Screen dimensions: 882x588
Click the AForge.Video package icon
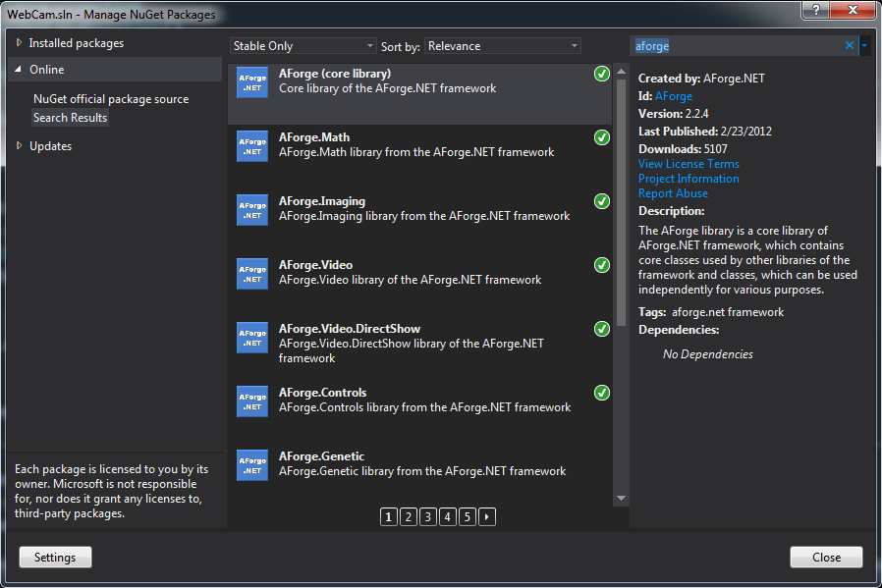[x=252, y=274]
